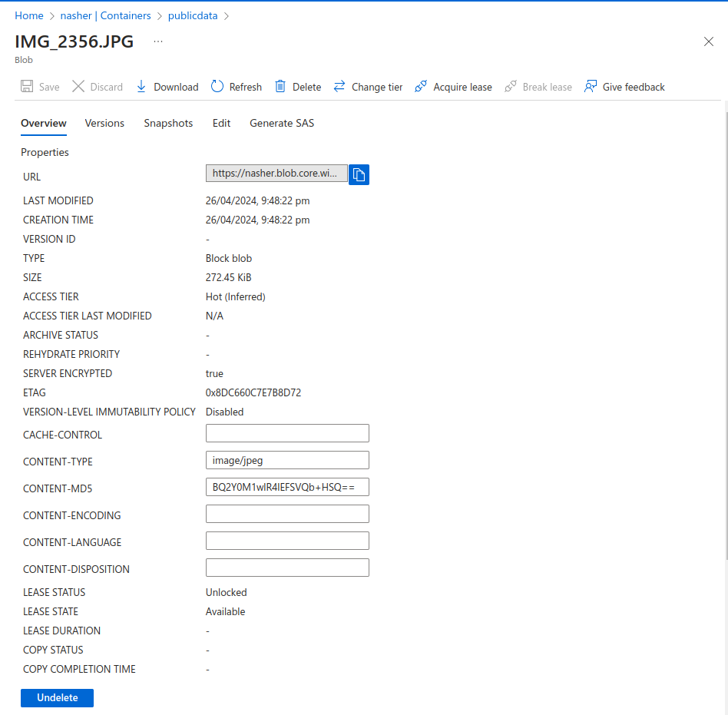
Task: Select the Edit tab
Action: coord(221,123)
